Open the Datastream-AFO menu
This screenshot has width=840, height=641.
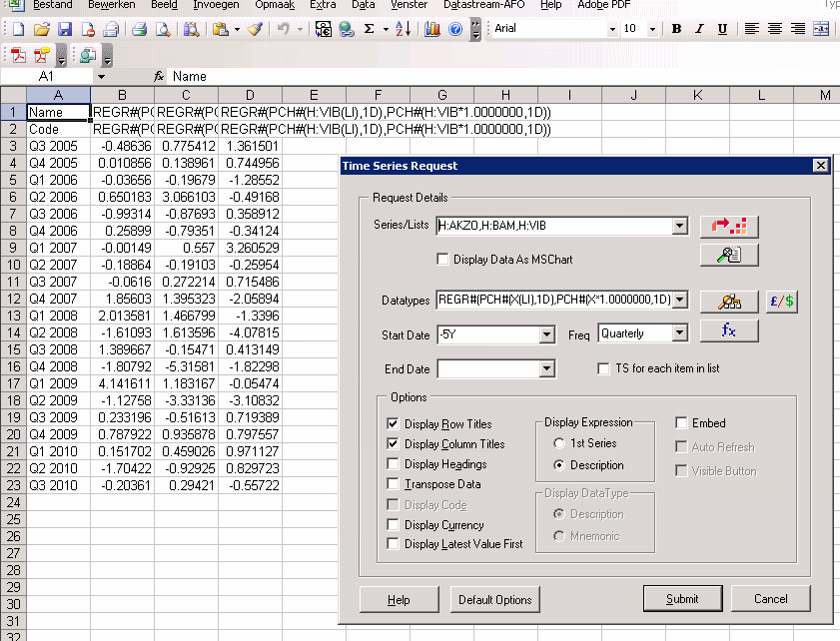(x=484, y=5)
